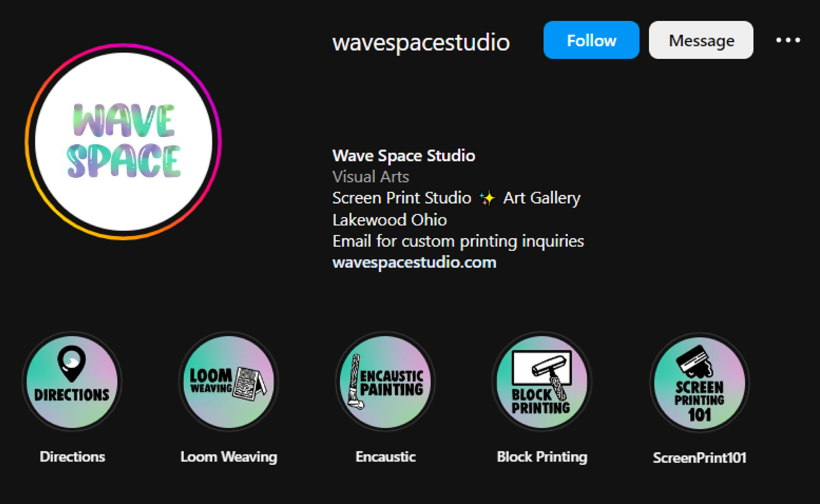The image size is (820, 504).
Task: View the Screen Printing 101 highlight icon
Action: (699, 382)
